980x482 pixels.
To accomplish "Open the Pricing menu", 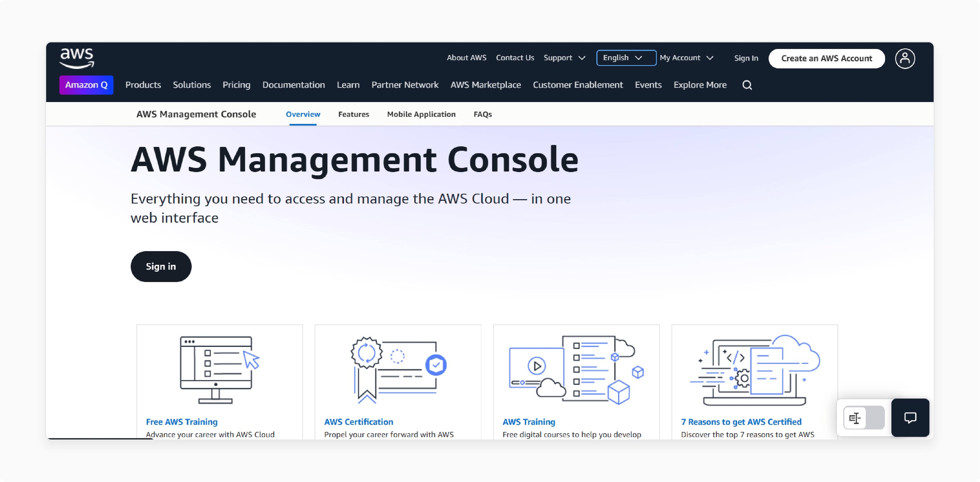I will click(236, 85).
